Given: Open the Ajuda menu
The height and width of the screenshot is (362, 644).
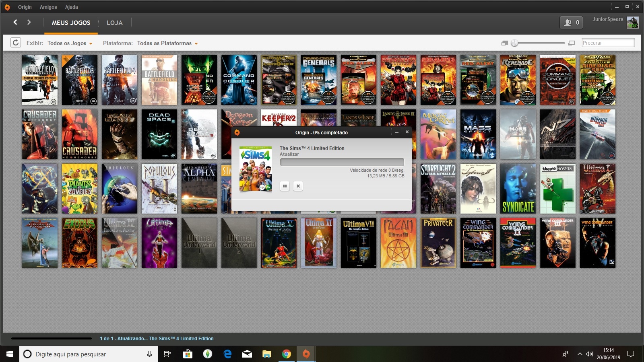Looking at the screenshot, I should (x=72, y=7).
